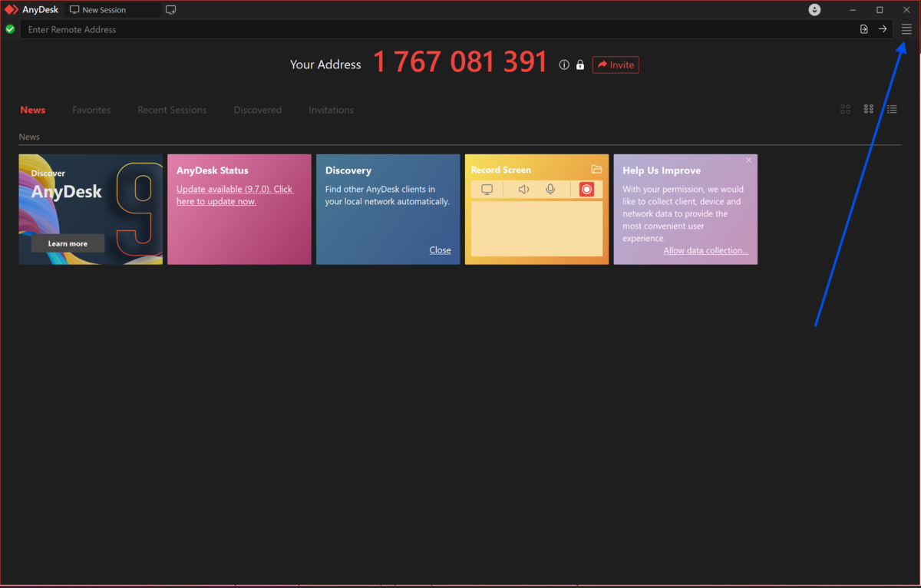Click the update available link
921x588 pixels.
coord(234,195)
